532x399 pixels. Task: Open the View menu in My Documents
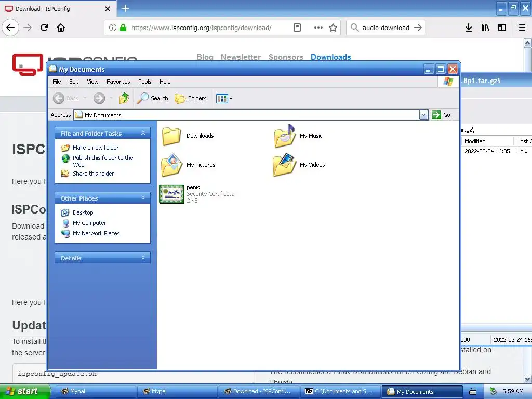pos(92,82)
